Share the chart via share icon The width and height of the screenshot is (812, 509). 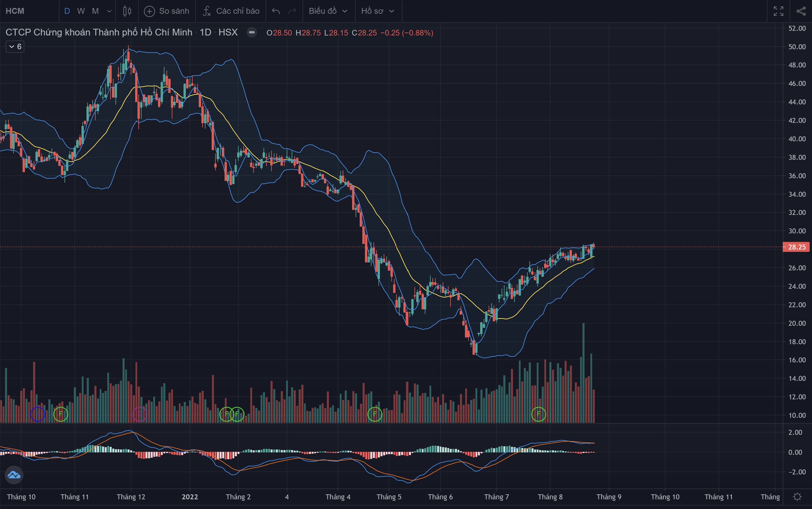tap(801, 11)
